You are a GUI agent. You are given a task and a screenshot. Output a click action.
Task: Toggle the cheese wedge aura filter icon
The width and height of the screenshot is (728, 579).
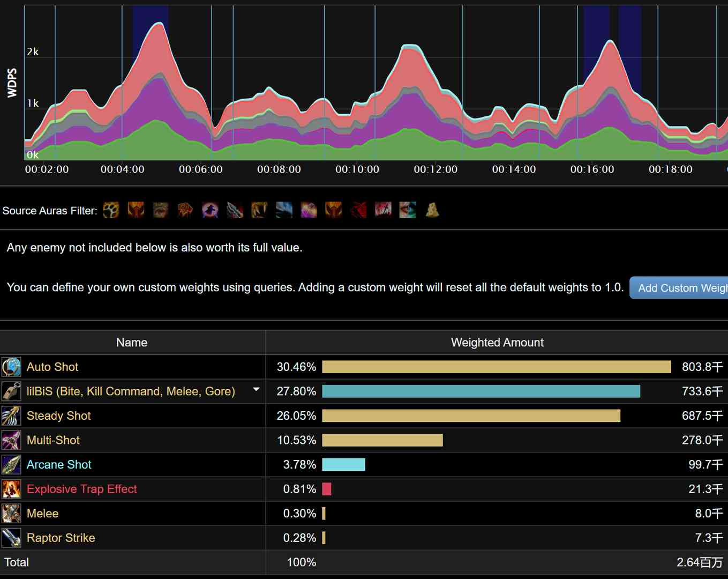tap(432, 210)
